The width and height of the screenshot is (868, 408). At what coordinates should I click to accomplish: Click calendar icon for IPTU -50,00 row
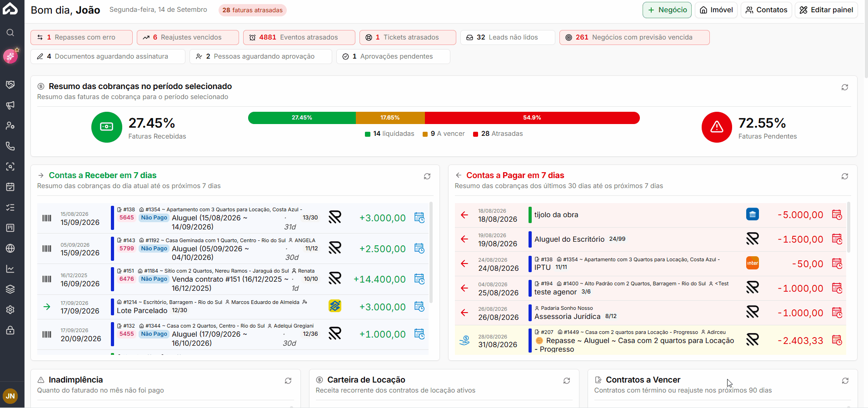[837, 264]
